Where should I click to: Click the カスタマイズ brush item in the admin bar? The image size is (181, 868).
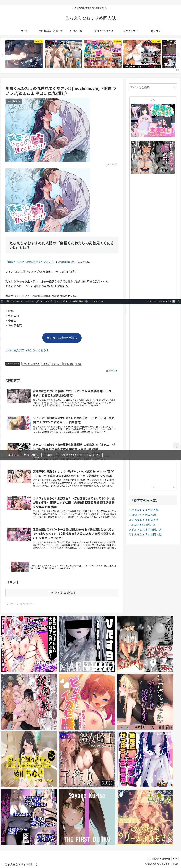[x=44, y=301]
